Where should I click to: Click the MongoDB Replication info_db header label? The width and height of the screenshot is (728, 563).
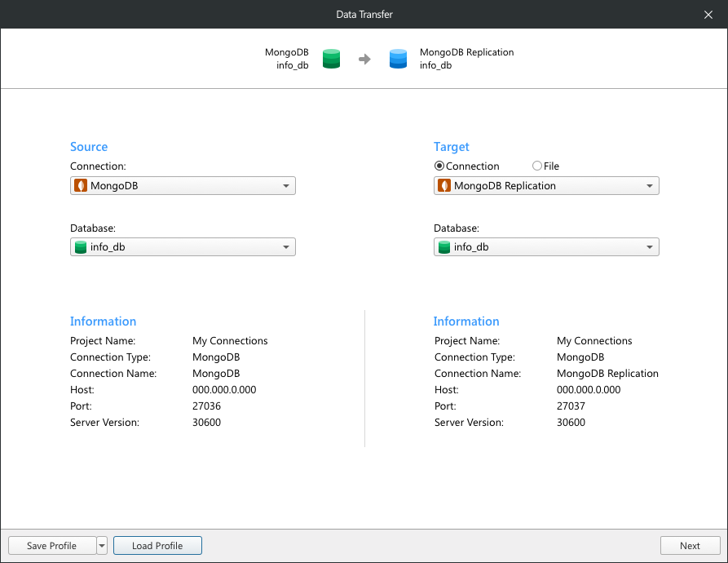point(466,59)
